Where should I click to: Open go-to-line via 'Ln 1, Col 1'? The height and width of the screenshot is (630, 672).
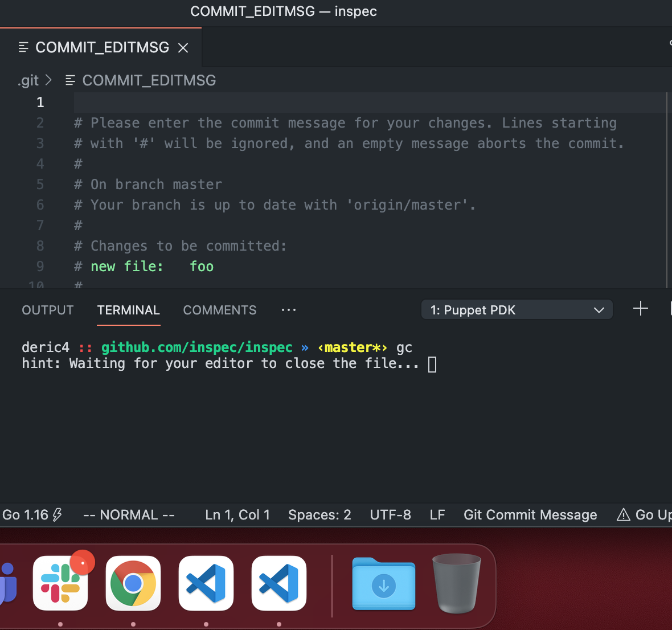click(x=237, y=514)
